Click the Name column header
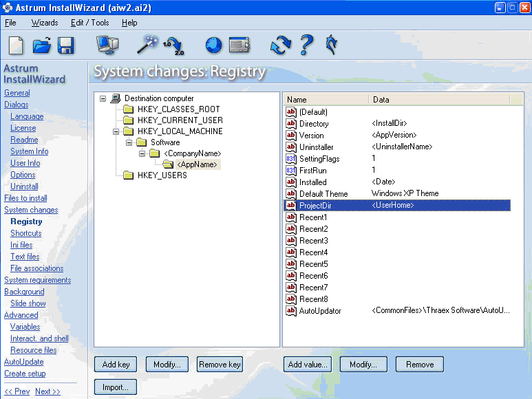 pyautogui.click(x=326, y=100)
